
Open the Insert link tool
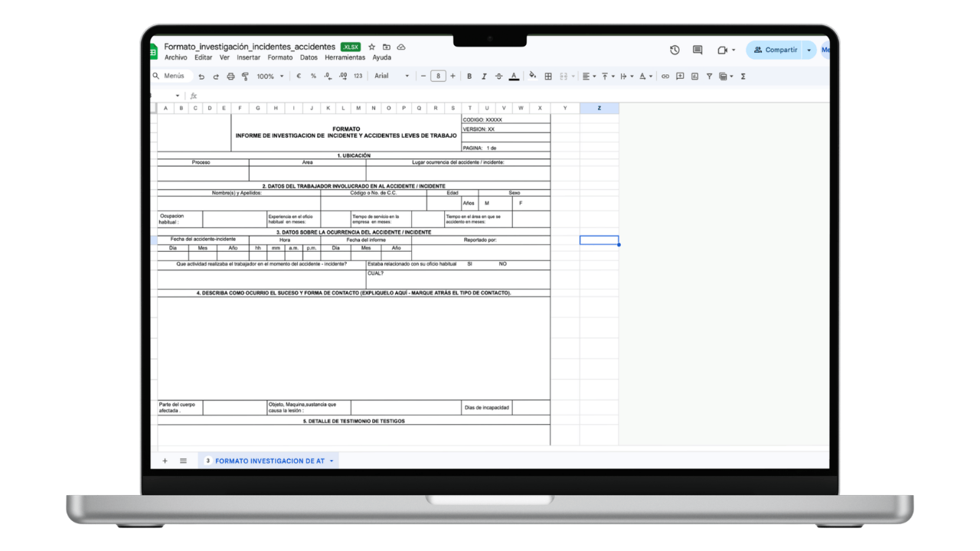coord(665,76)
